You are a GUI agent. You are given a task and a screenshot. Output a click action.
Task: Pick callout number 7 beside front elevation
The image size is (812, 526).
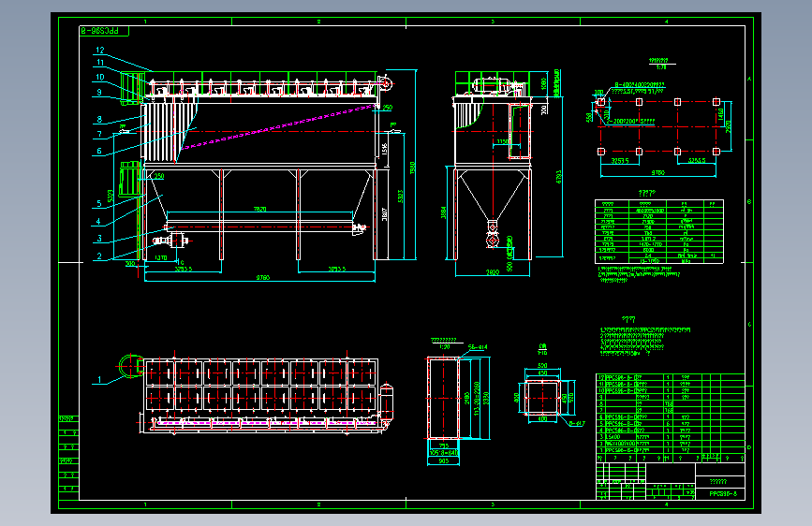tap(99, 135)
